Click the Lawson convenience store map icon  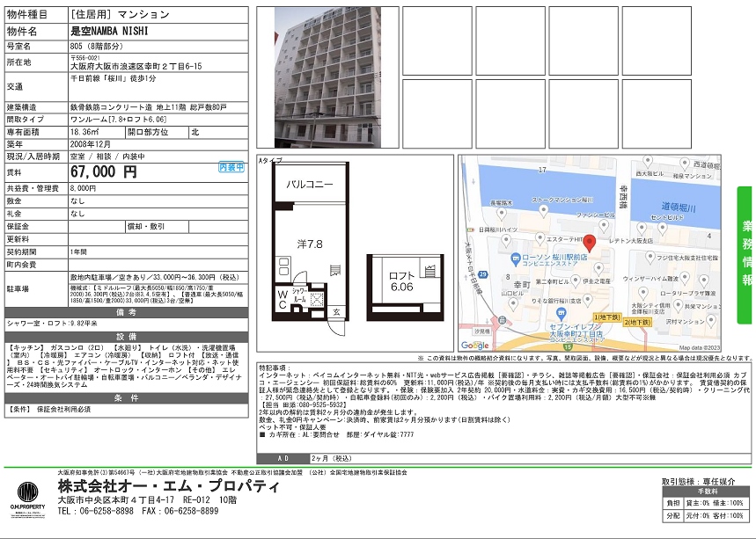(516, 258)
